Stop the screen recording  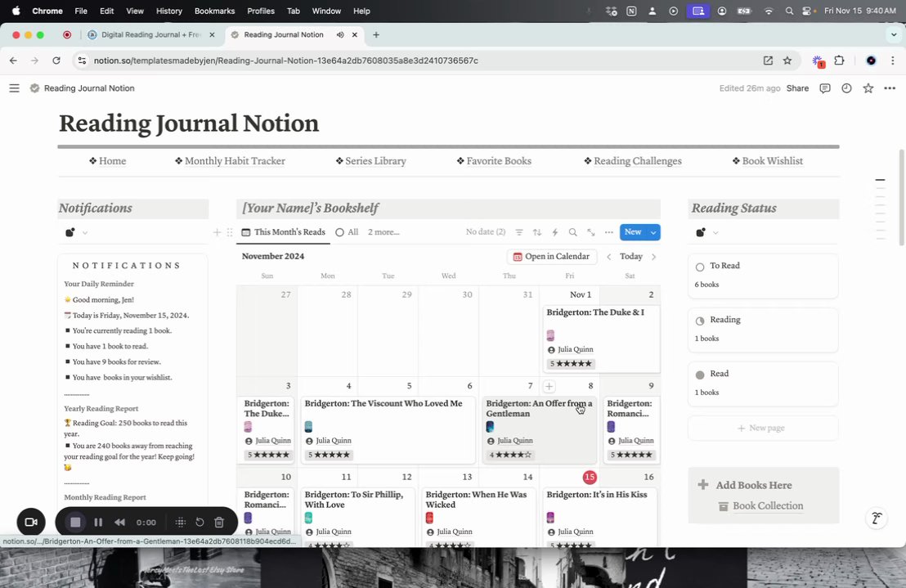pos(75,522)
